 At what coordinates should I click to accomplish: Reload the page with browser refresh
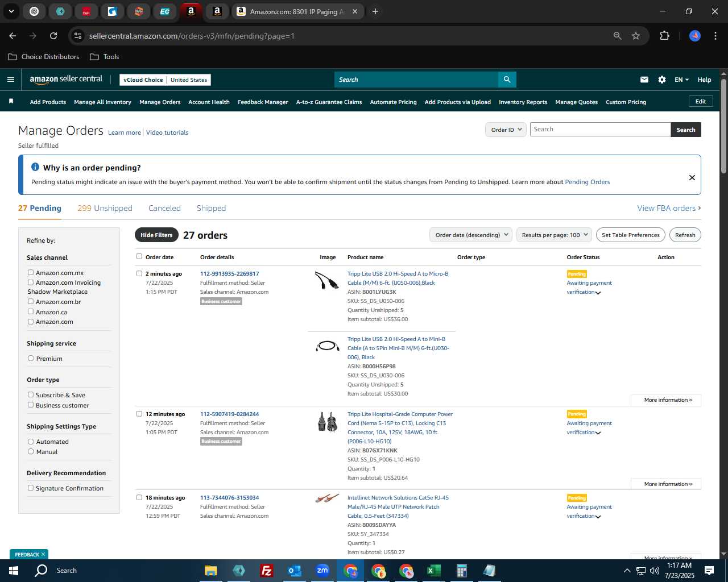point(53,36)
